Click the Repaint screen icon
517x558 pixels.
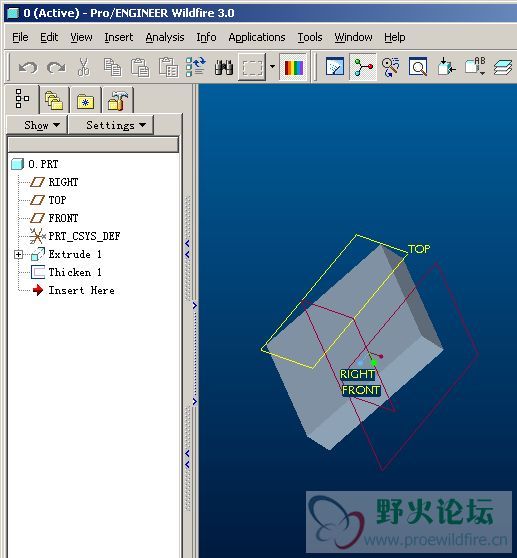point(335,67)
